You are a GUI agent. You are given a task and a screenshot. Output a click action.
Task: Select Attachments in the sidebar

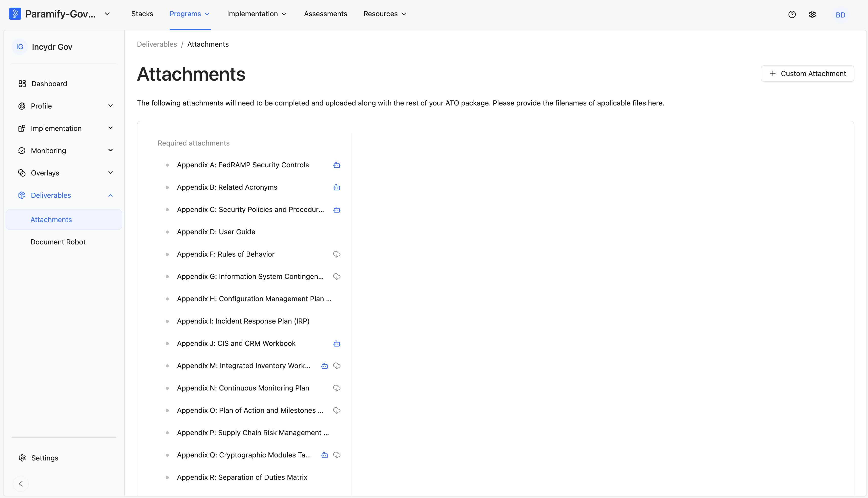click(x=64, y=220)
